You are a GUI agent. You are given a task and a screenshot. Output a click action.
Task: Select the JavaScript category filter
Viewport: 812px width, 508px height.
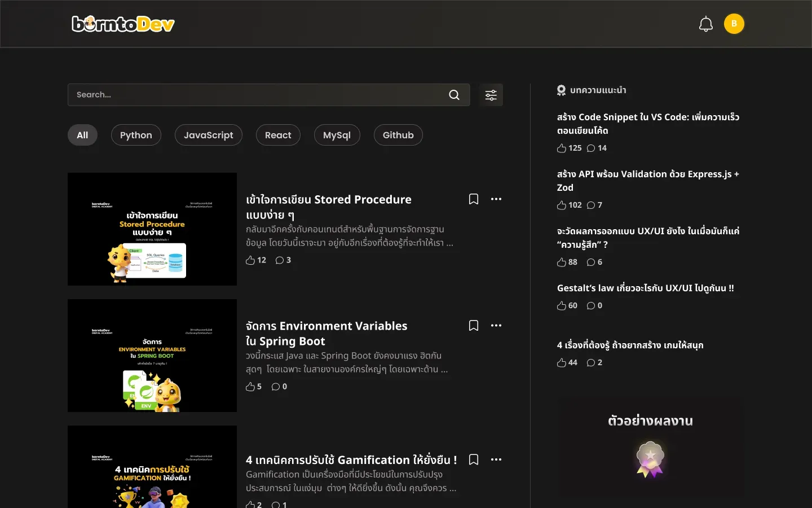coord(208,135)
